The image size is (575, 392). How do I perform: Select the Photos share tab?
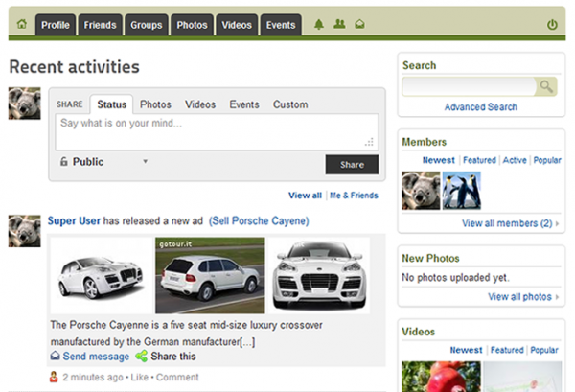pyautogui.click(x=155, y=104)
